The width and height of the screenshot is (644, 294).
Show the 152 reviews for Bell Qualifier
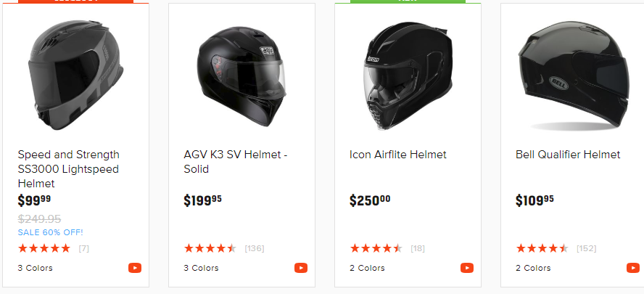[586, 248]
